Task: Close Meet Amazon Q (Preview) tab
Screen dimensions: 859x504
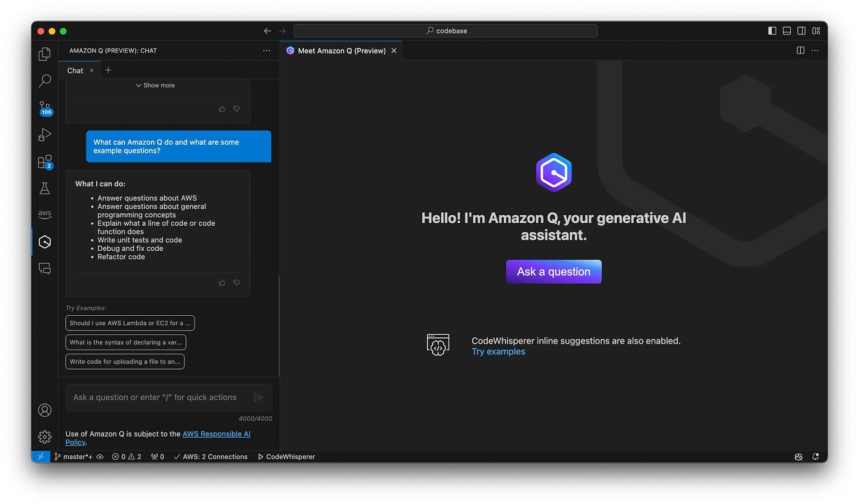Action: pyautogui.click(x=394, y=51)
